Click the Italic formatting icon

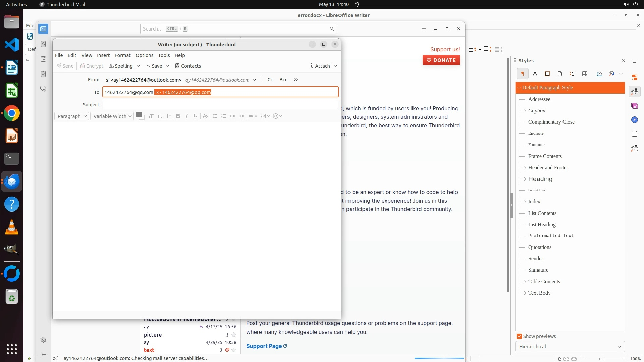187,116
